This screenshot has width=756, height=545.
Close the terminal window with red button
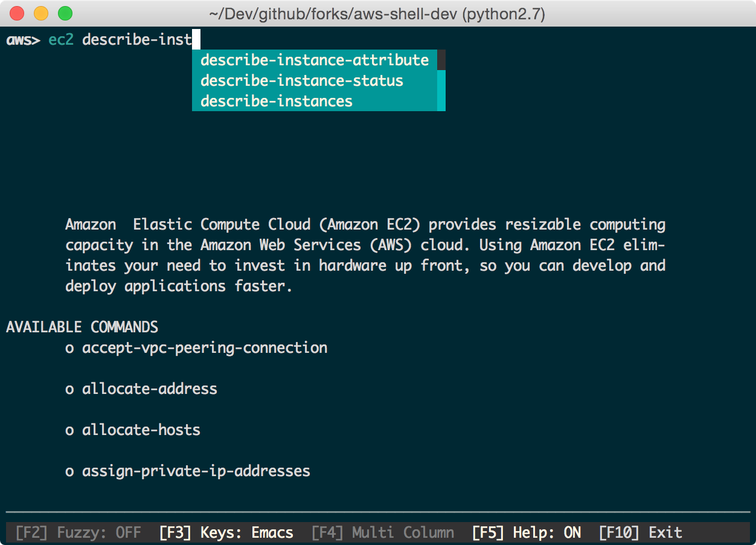tap(18, 13)
